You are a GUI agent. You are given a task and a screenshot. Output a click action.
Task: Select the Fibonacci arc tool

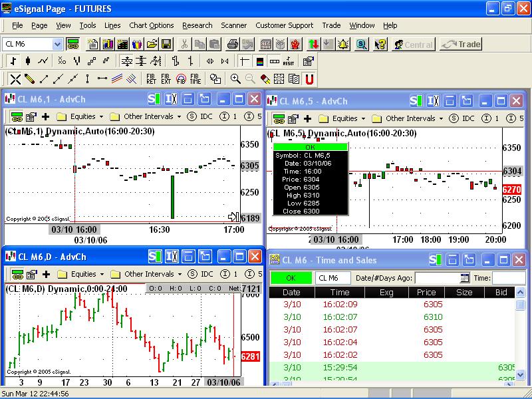[181, 79]
